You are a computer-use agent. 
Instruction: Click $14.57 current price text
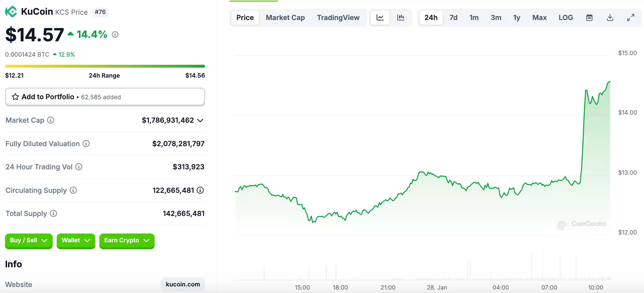pyautogui.click(x=35, y=34)
